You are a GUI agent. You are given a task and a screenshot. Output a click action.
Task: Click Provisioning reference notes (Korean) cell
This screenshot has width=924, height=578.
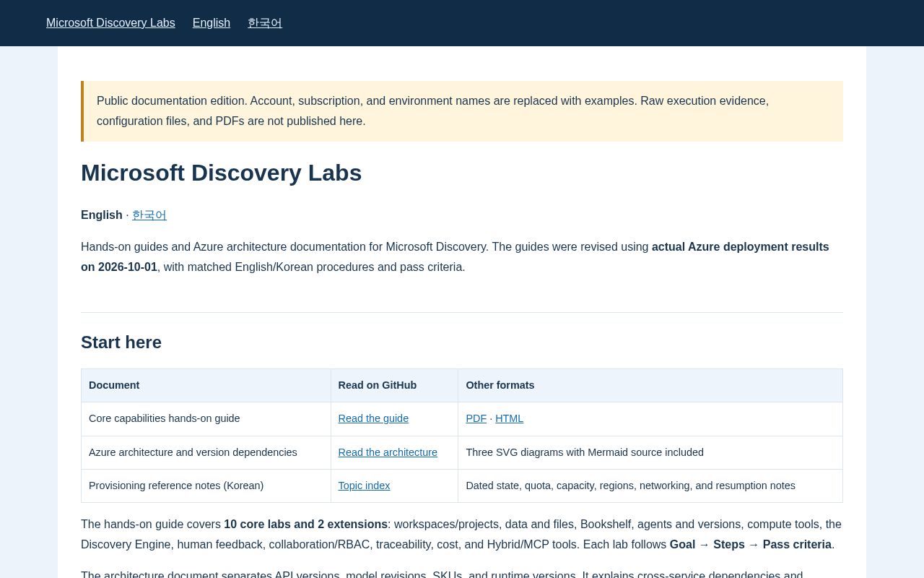coord(206,486)
